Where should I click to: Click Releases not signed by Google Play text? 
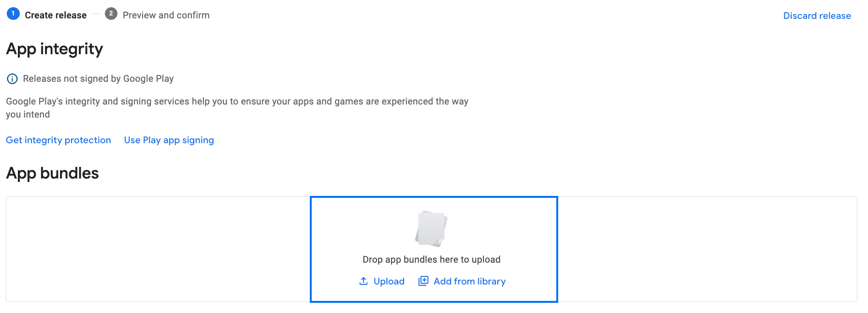click(x=98, y=78)
